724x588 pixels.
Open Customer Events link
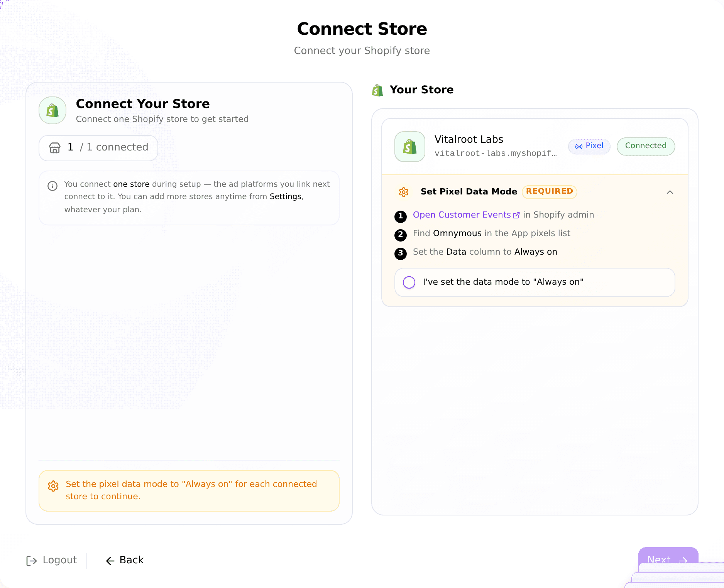[462, 215]
